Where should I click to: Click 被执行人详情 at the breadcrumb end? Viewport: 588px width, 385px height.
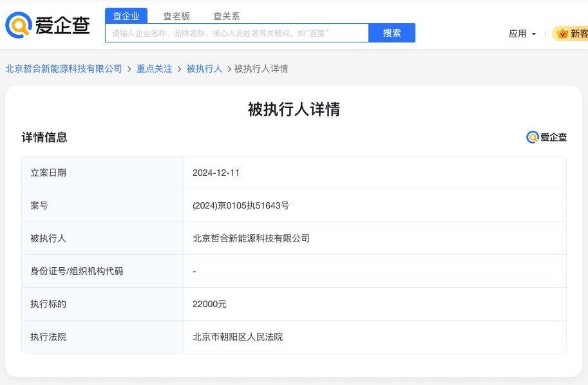click(261, 68)
